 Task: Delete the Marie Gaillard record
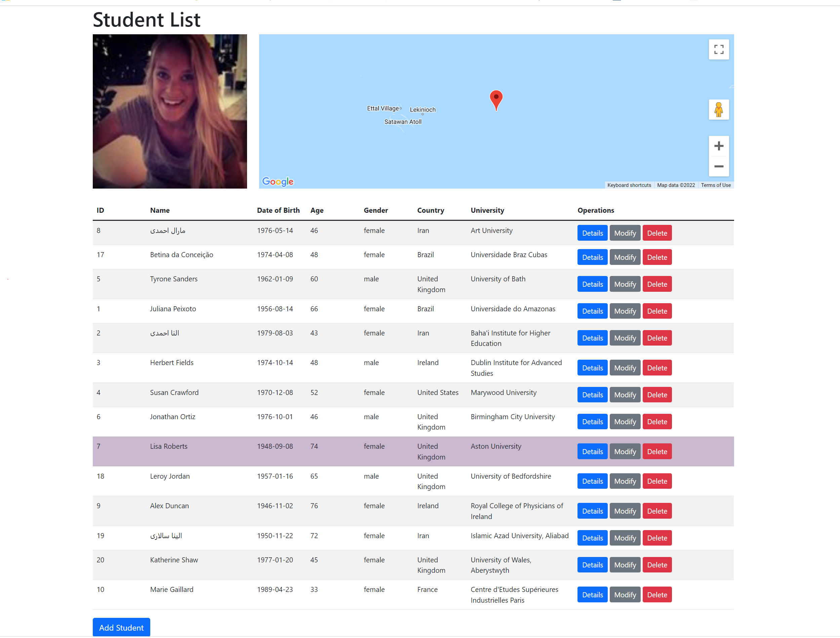pos(657,594)
